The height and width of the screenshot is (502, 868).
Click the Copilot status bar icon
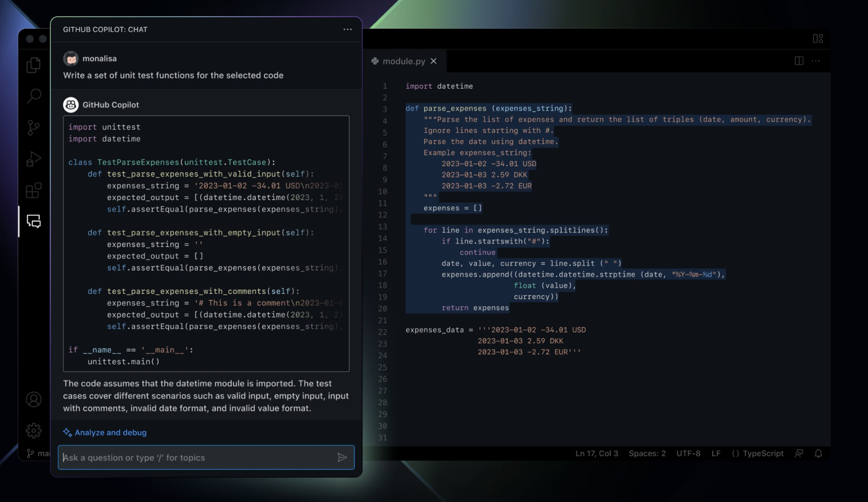coord(798,453)
